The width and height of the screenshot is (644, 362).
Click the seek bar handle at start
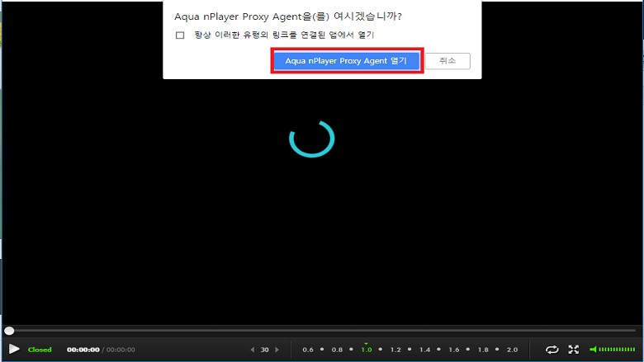tap(9, 331)
